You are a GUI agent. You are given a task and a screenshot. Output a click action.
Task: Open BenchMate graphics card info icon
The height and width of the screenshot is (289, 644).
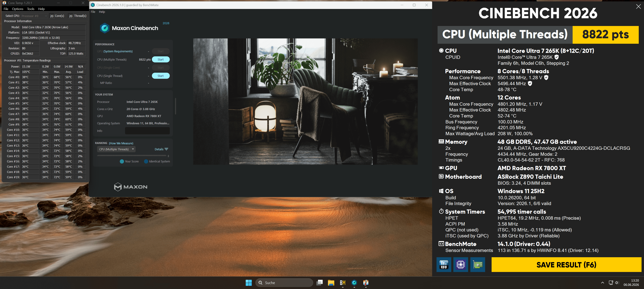tap(478, 264)
